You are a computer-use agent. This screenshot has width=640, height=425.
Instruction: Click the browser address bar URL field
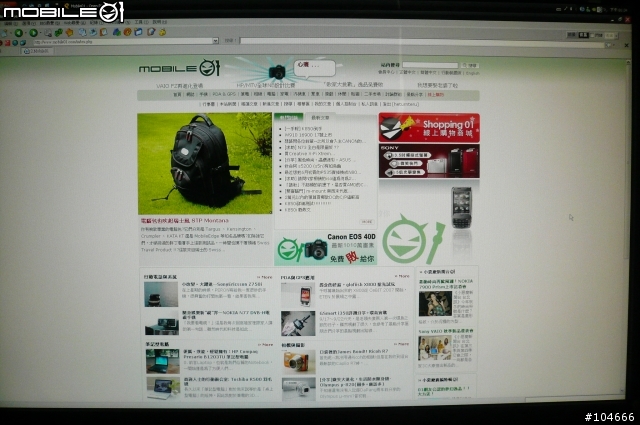(122, 41)
